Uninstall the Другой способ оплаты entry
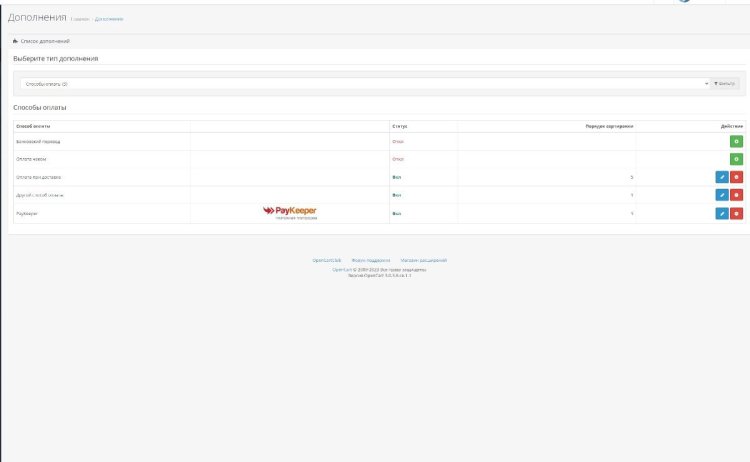Screen dimensions: 750x462 736,195
